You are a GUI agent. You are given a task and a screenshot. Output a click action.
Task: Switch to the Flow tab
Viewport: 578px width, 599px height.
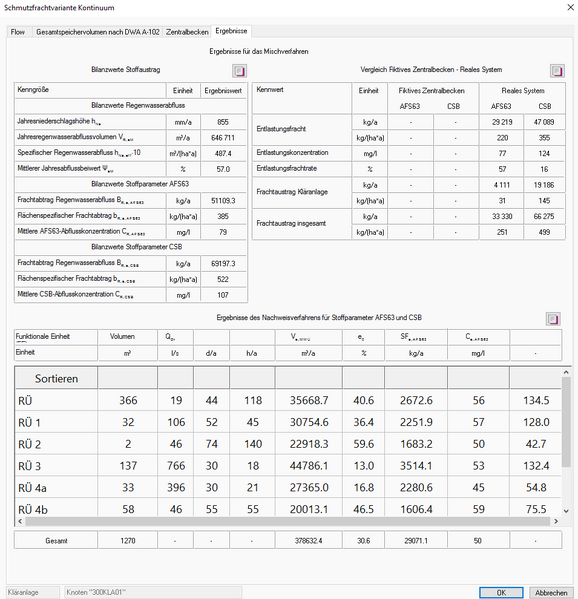[18, 32]
